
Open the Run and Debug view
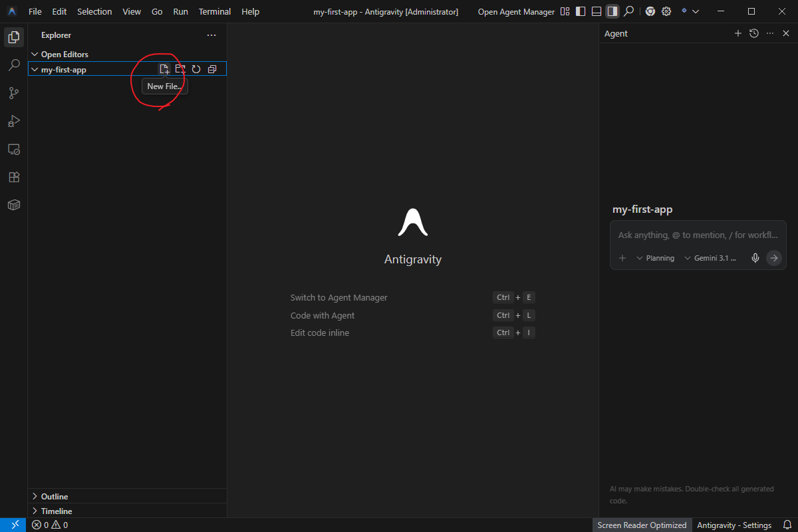click(x=13, y=121)
